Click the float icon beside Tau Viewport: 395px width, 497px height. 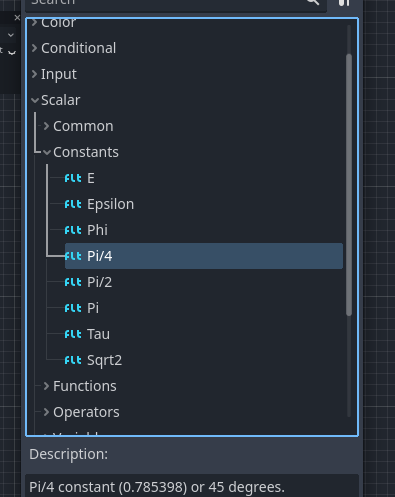[73, 334]
